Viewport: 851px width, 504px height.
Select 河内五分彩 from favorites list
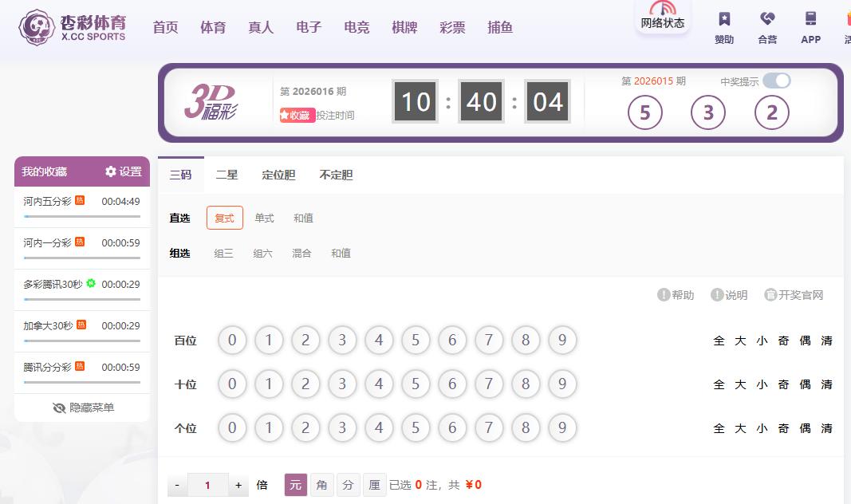48,201
